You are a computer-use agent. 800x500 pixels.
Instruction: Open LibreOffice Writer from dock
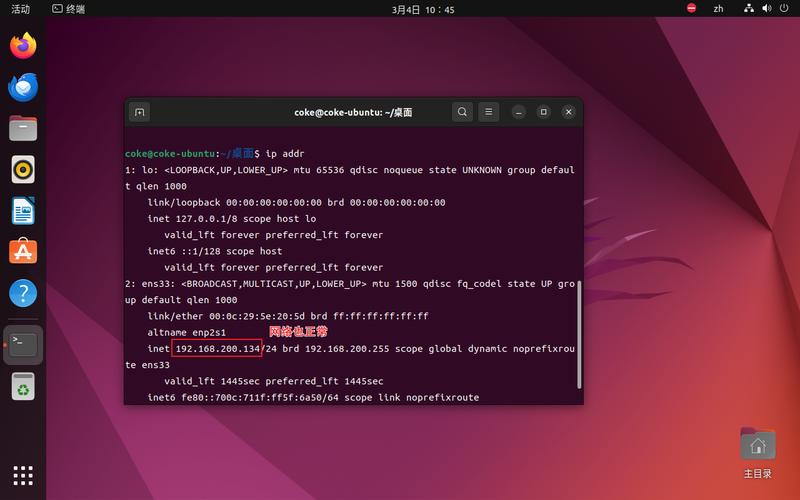(23, 211)
